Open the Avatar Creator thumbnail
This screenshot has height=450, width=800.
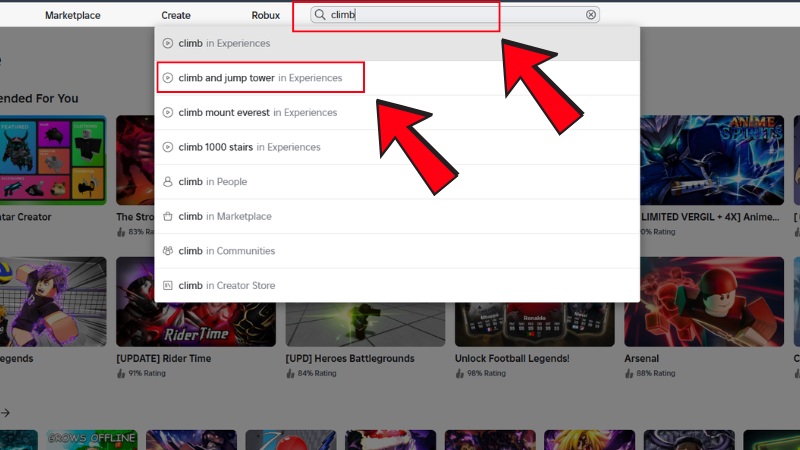point(53,160)
